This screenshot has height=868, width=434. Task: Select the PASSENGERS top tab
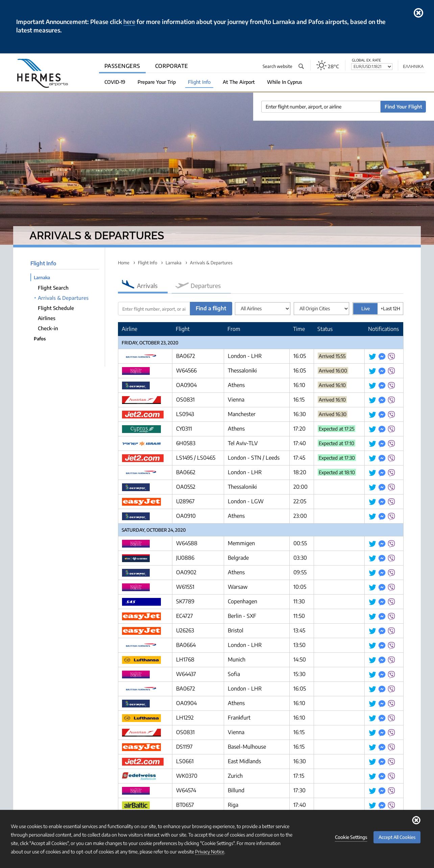[122, 66]
